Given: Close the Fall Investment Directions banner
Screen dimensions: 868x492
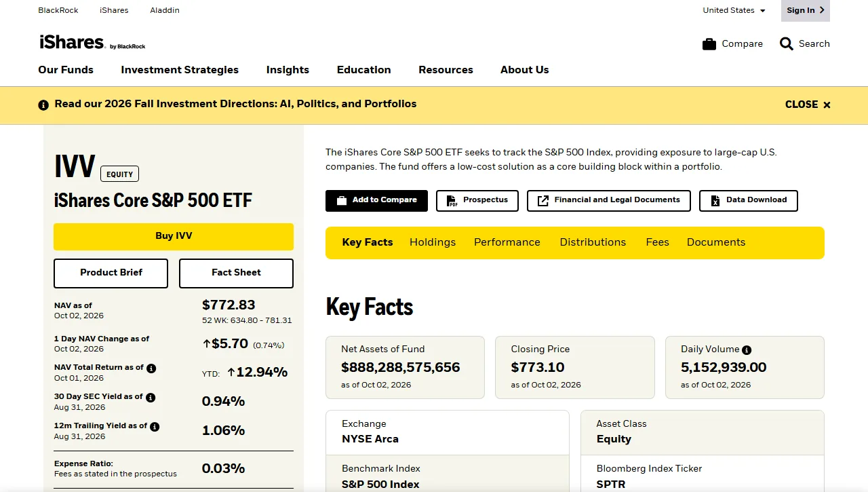Looking at the screenshot, I should tap(808, 105).
